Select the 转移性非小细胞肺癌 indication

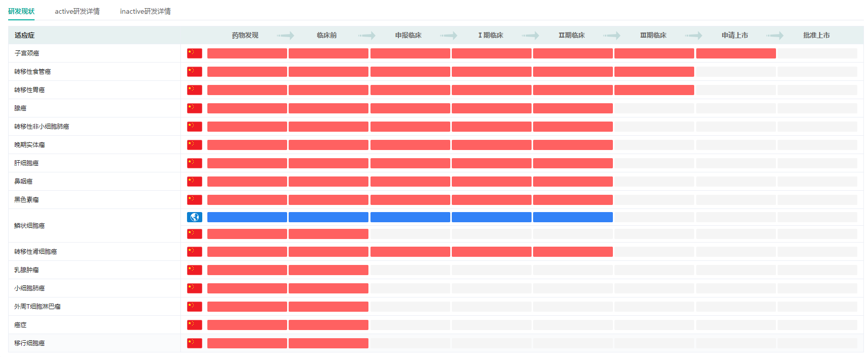(42, 127)
